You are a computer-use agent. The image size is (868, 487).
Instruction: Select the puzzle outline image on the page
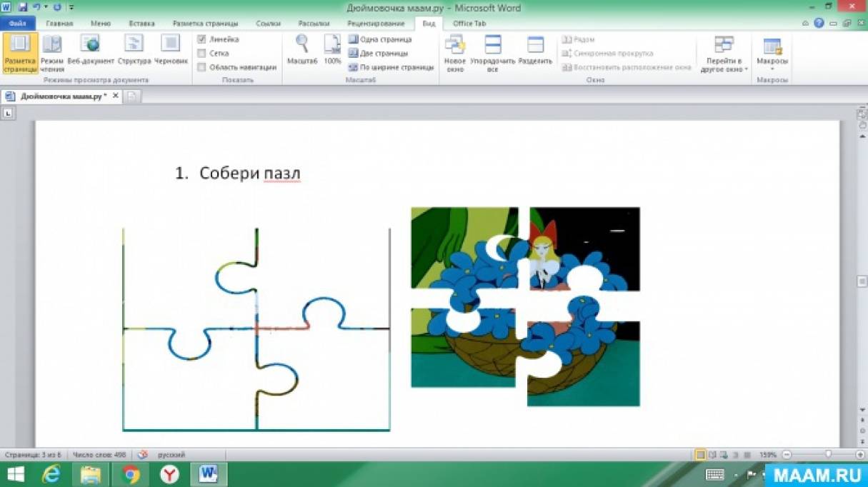pyautogui.click(x=256, y=330)
